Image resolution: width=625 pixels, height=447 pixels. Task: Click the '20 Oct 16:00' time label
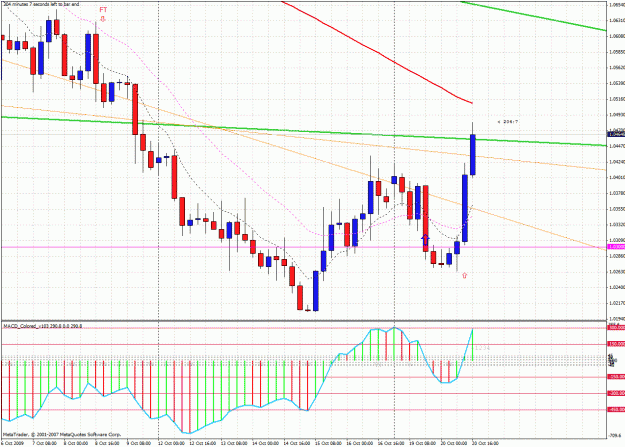[485, 443]
